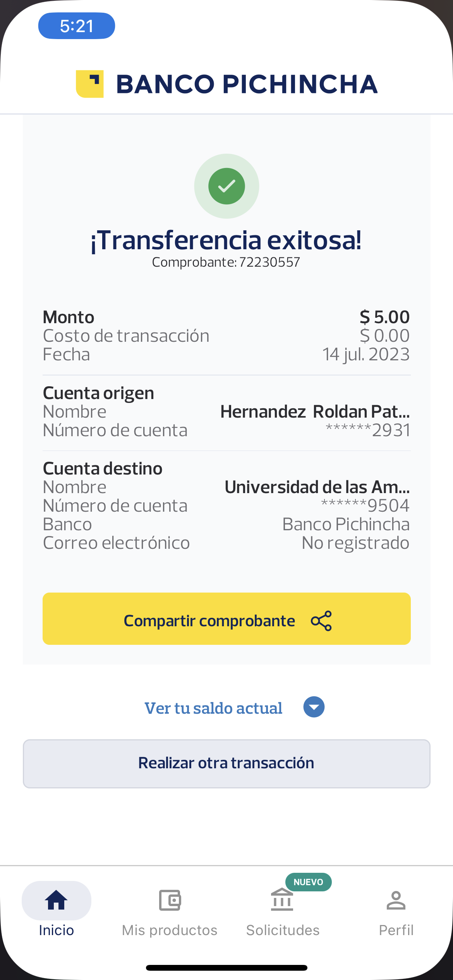The image size is (453, 980).
Task: Select the Comprobante number 72230557
Action: (269, 262)
